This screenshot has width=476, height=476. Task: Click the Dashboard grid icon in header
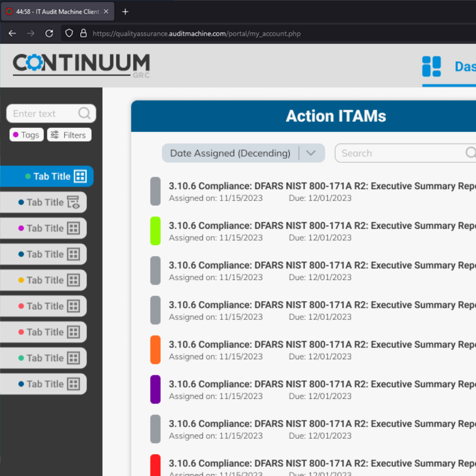click(431, 67)
